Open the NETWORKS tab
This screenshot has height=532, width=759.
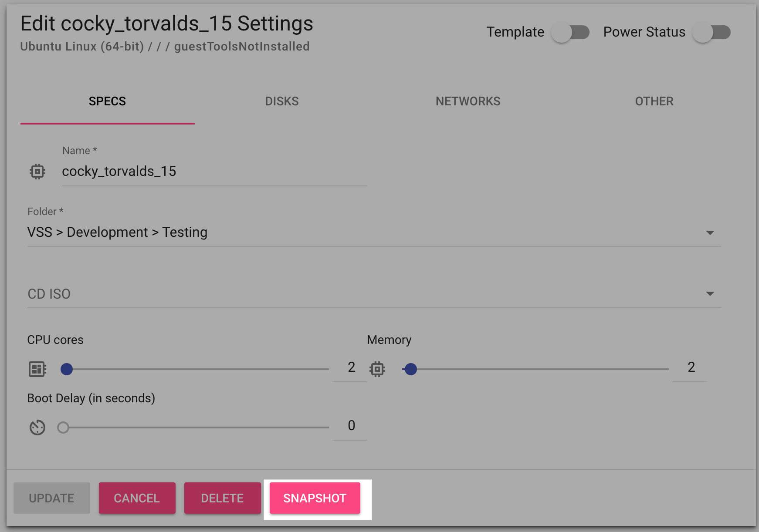coord(468,101)
